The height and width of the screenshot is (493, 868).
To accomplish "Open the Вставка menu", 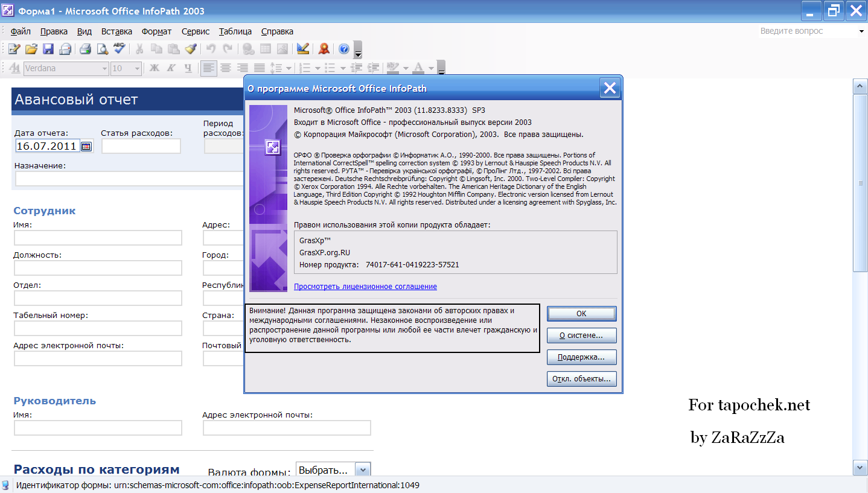I will click(x=116, y=31).
